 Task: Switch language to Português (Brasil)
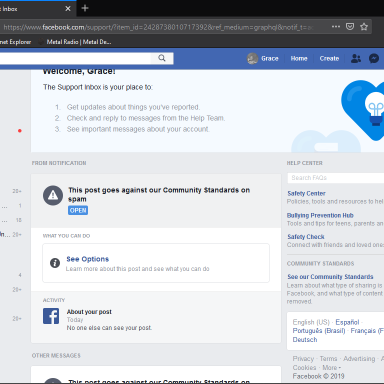(x=319, y=331)
